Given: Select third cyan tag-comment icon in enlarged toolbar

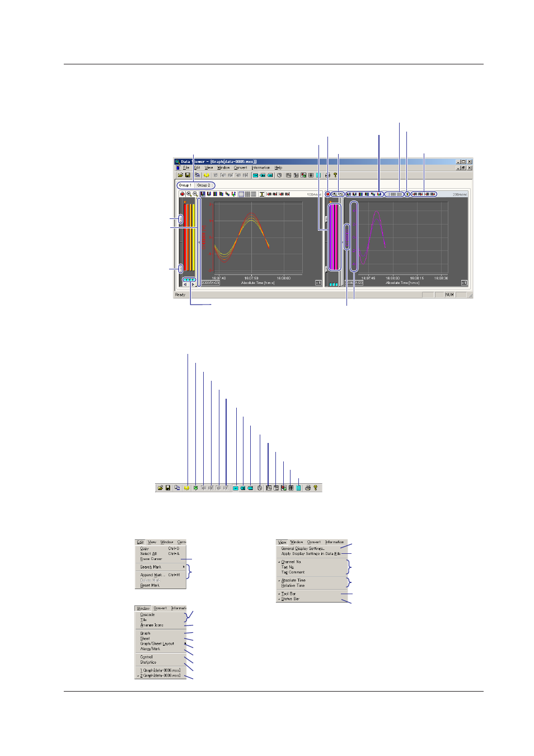Looking at the screenshot, I should pos(250,488).
